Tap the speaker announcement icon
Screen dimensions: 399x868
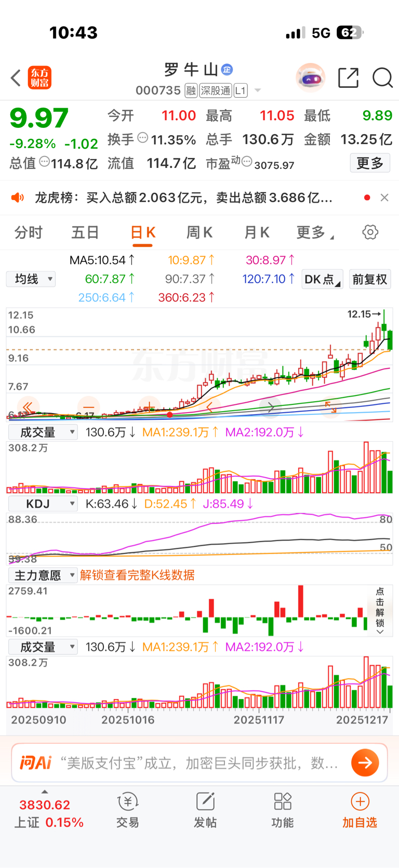(x=18, y=198)
